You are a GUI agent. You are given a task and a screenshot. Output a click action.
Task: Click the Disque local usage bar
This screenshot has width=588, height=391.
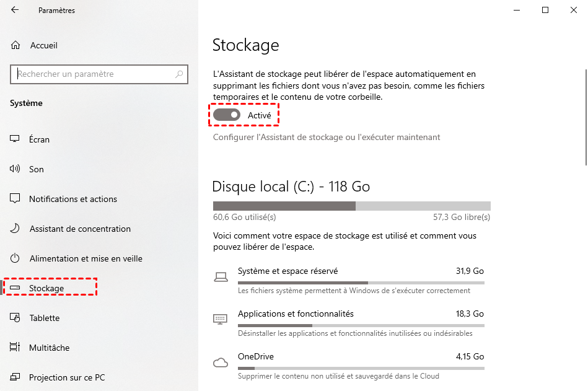351,206
